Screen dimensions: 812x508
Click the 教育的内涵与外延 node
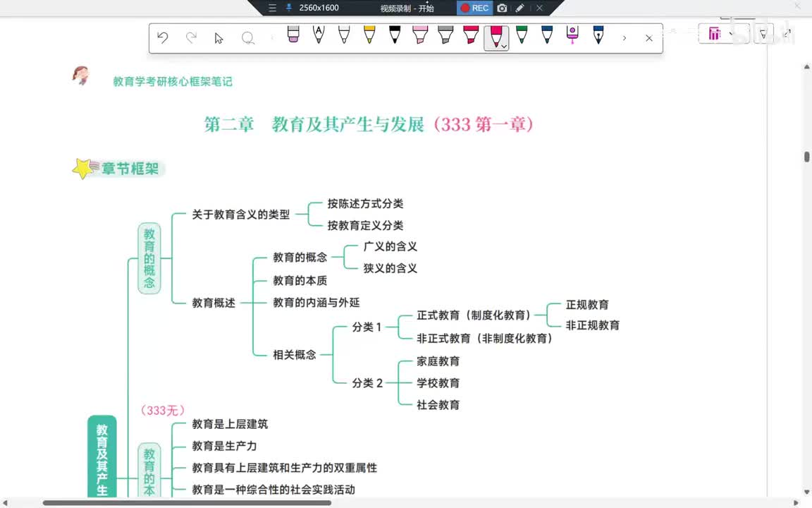316,303
